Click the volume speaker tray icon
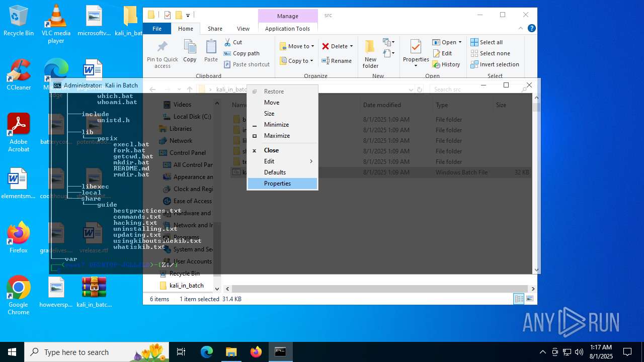 click(x=579, y=352)
